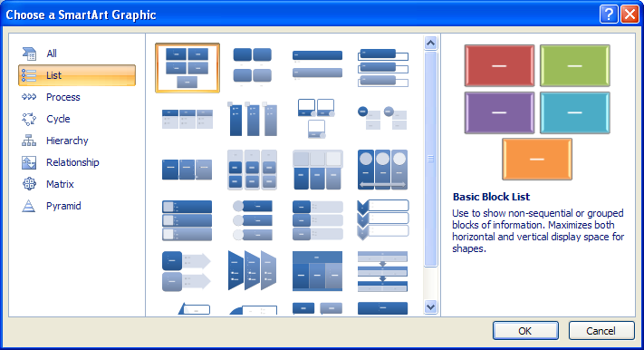Select the Basic Block List layout thumbnail
This screenshot has width=644, height=350.
[187, 68]
